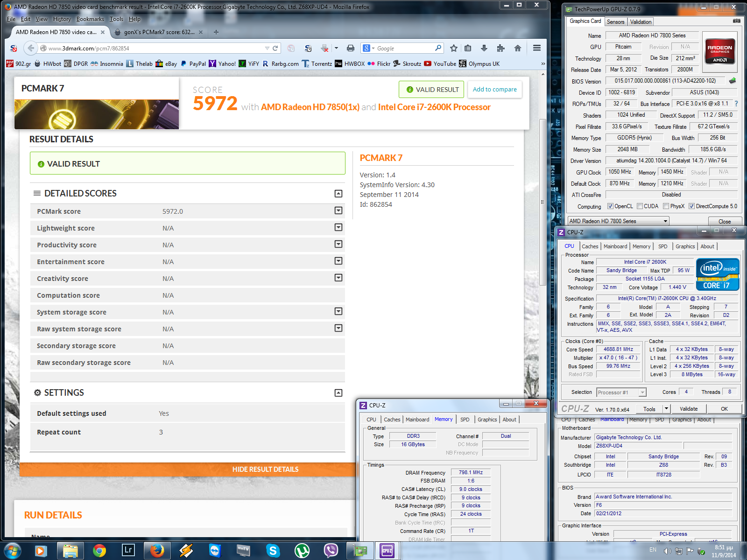Image resolution: width=747 pixels, height=560 pixels.
Task: Click the Add to compare button
Action: (494, 90)
